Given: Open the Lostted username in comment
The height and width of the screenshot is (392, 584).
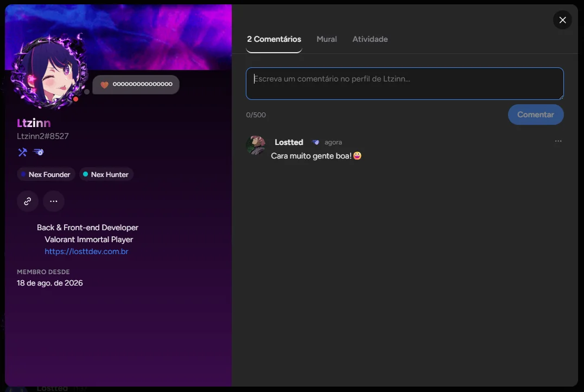Looking at the screenshot, I should pyautogui.click(x=289, y=142).
